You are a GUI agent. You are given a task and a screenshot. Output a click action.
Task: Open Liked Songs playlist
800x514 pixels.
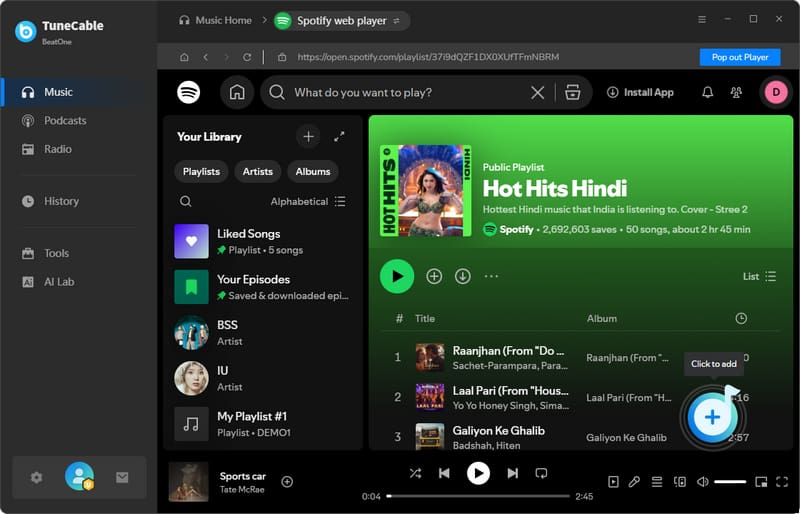coord(263,241)
